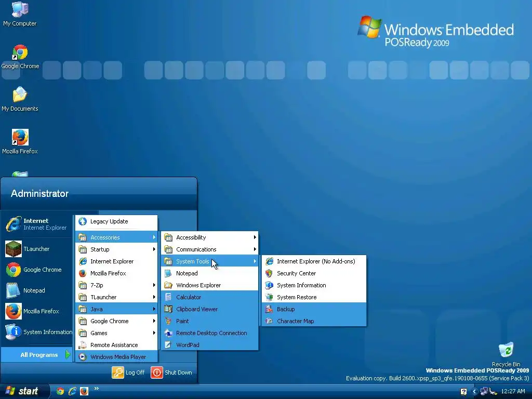Expand TLauncher folder in All Programs

(116, 297)
